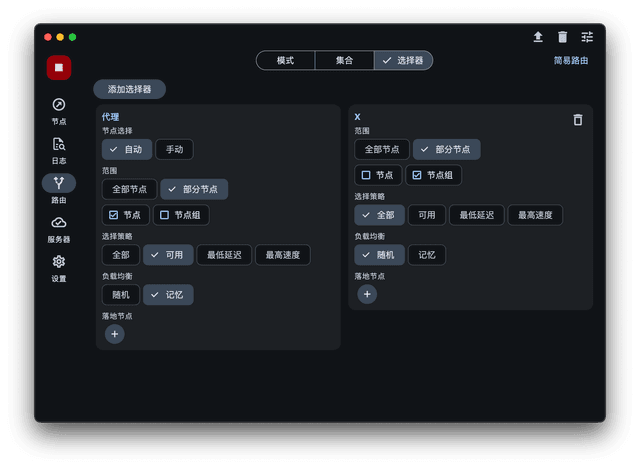
Task: Stop the service with red stop button
Action: pyautogui.click(x=59, y=67)
